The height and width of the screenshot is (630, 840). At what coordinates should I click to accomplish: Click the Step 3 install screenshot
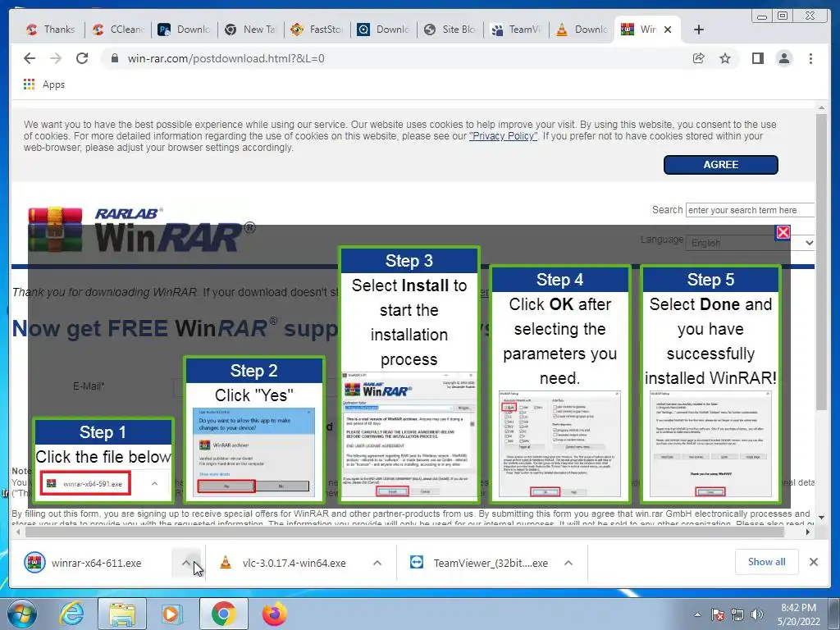point(409,435)
